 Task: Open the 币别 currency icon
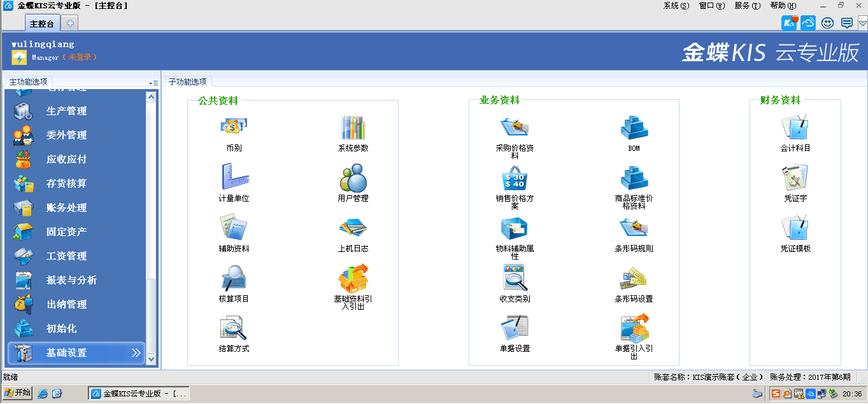click(x=233, y=128)
